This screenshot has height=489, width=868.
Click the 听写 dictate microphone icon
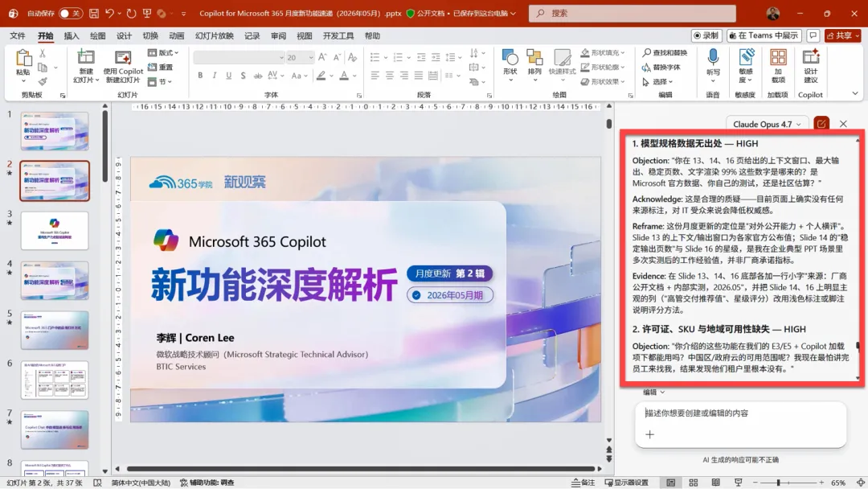(713, 57)
